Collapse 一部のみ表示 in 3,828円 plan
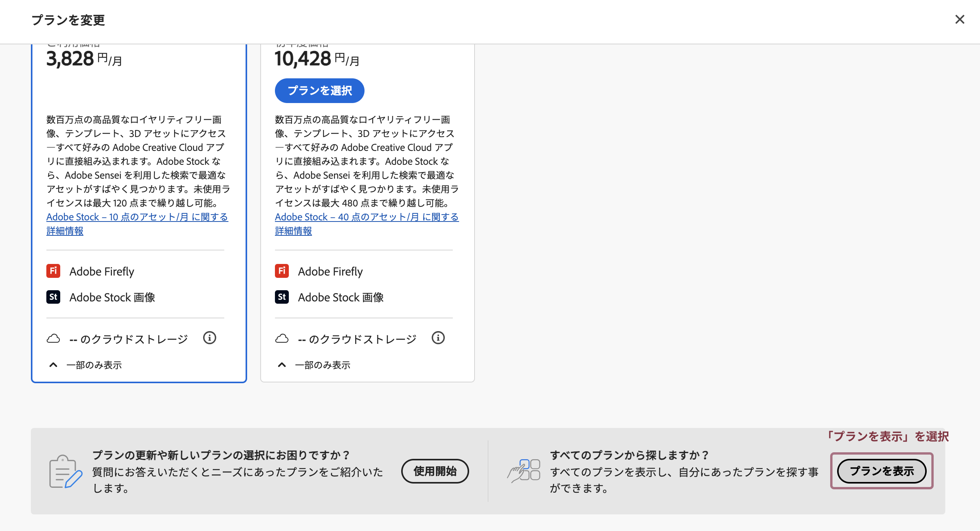The image size is (980, 531). (85, 365)
